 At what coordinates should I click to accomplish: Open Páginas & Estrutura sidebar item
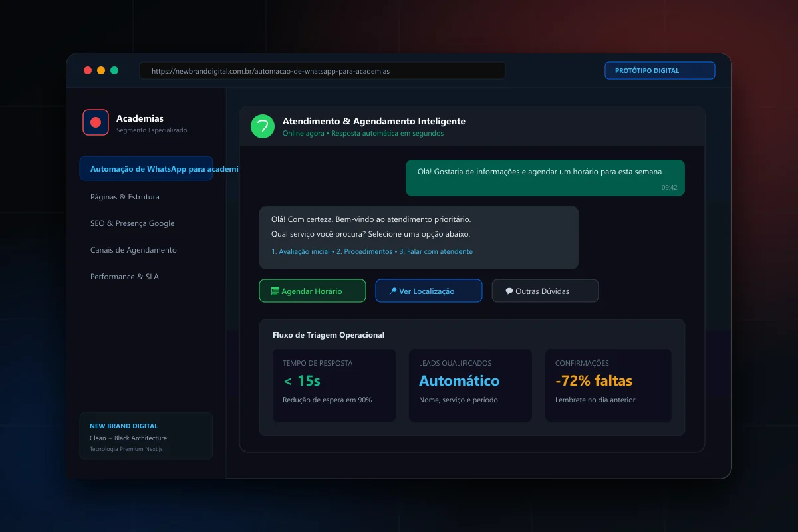(x=125, y=197)
